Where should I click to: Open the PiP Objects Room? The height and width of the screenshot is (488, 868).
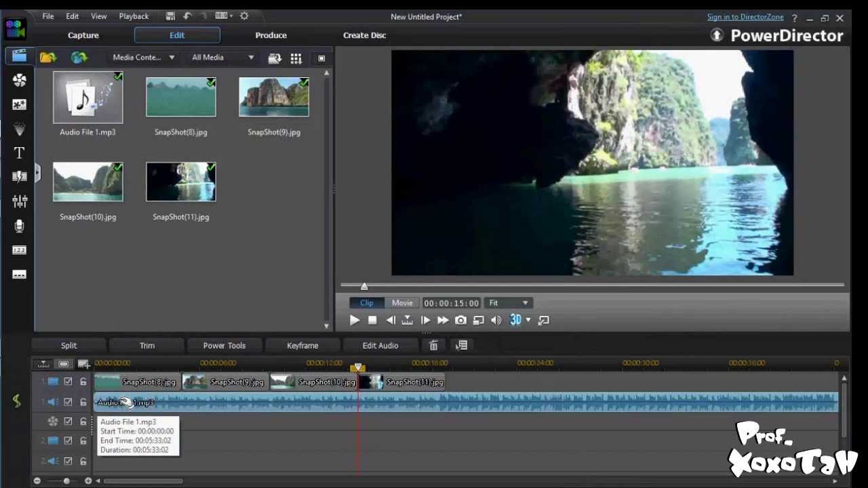coord(20,104)
